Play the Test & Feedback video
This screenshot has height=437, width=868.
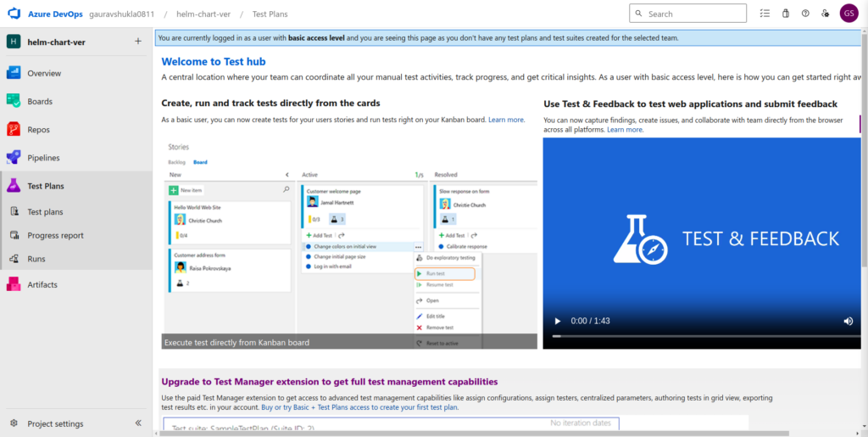click(x=558, y=322)
